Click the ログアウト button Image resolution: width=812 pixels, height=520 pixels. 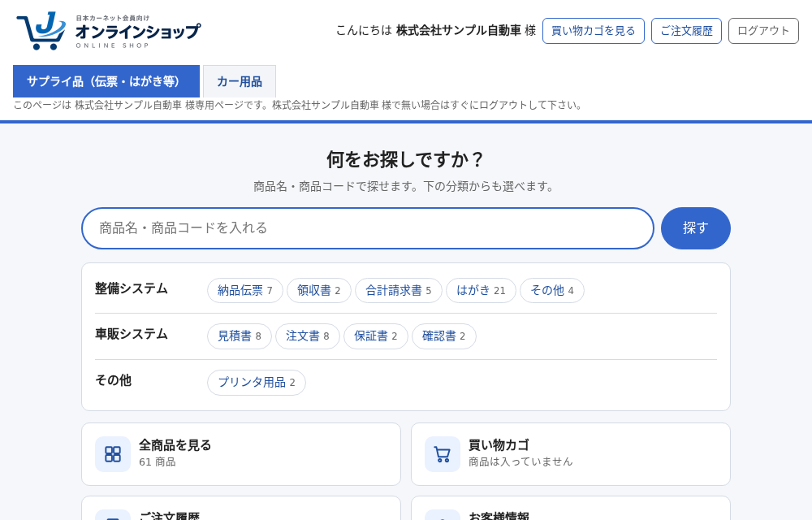763,31
